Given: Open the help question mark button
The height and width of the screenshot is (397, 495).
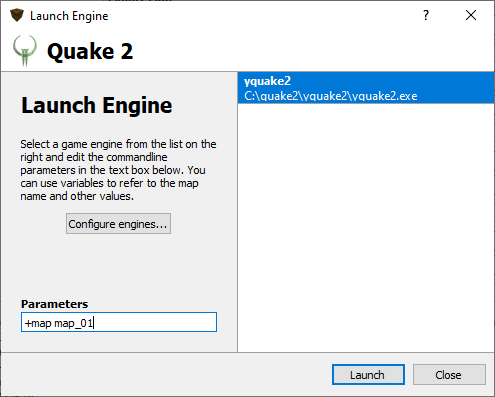Looking at the screenshot, I should [426, 15].
